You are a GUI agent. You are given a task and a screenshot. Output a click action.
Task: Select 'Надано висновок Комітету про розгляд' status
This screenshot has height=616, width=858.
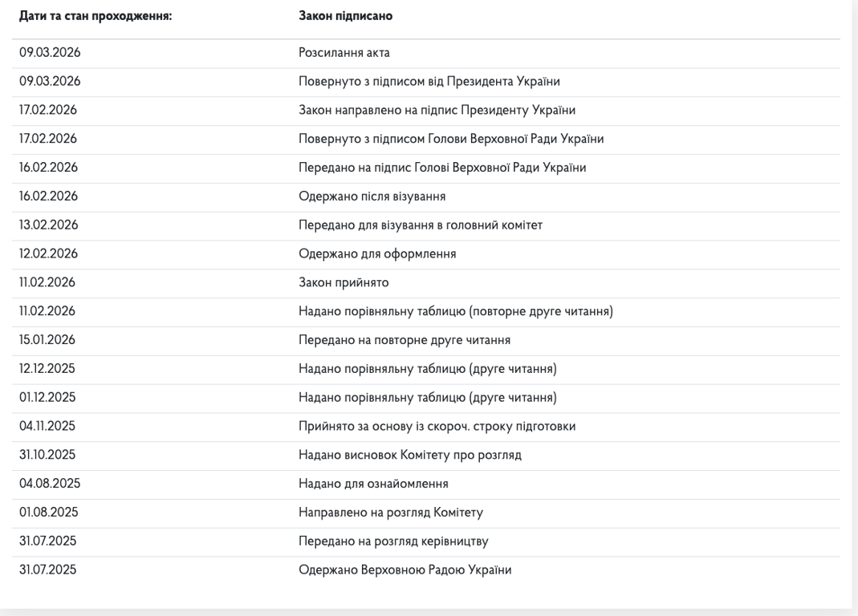click(x=410, y=455)
